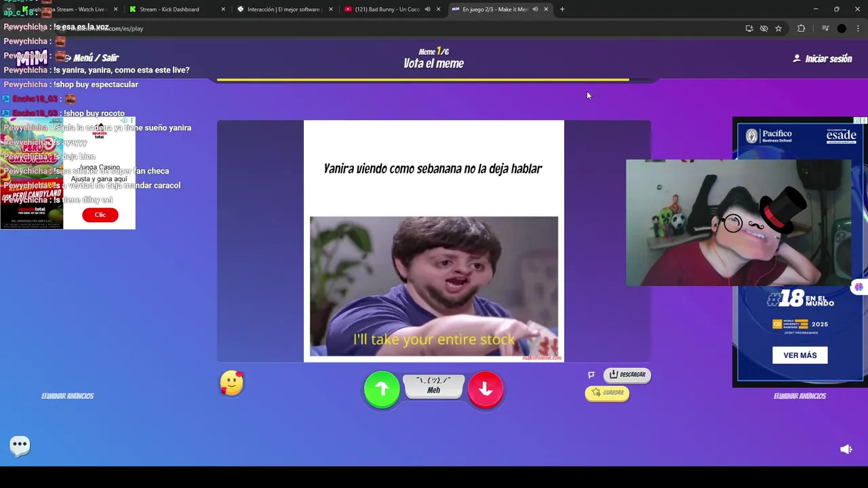The width and height of the screenshot is (868, 488).
Task: Downvote the meme with red arrow button
Action: pos(486,389)
